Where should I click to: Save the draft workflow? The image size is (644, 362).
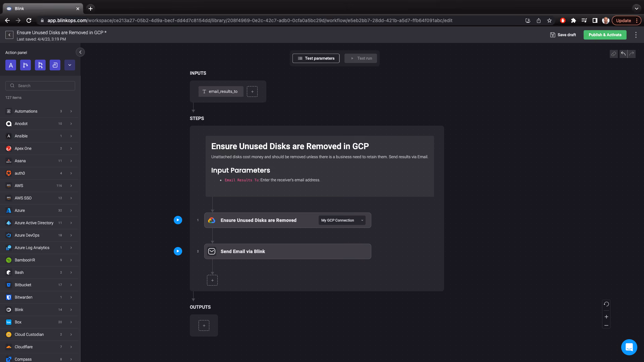pyautogui.click(x=563, y=35)
